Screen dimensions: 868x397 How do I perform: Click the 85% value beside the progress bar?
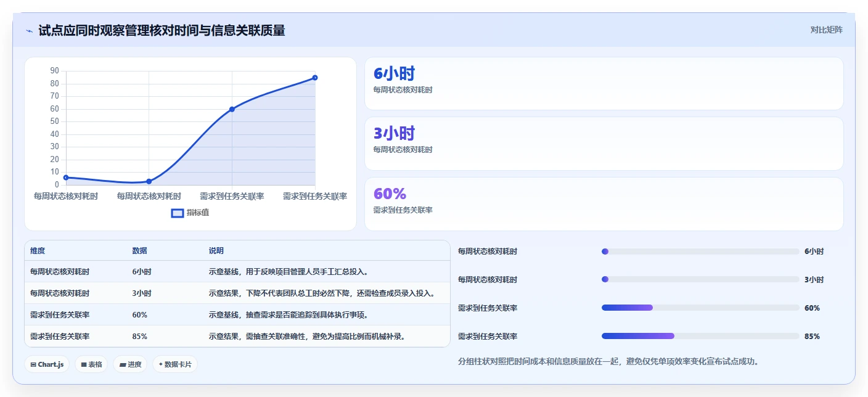(x=812, y=337)
